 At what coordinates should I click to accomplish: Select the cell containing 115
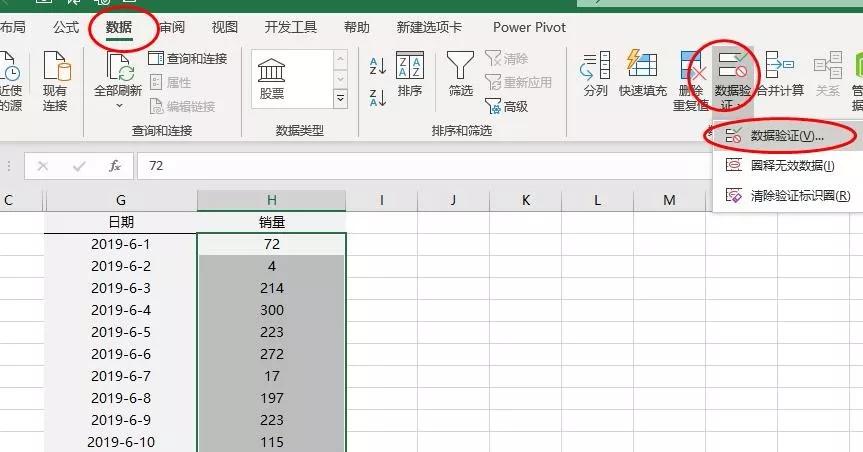click(272, 442)
